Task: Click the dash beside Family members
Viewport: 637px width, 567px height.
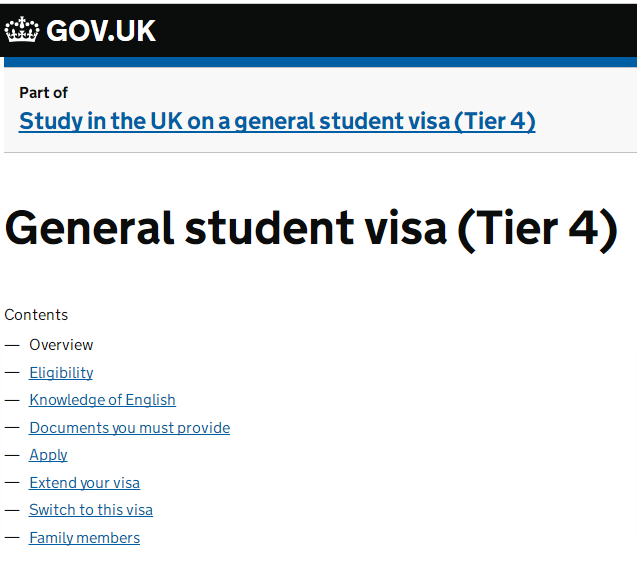Action: (12, 538)
